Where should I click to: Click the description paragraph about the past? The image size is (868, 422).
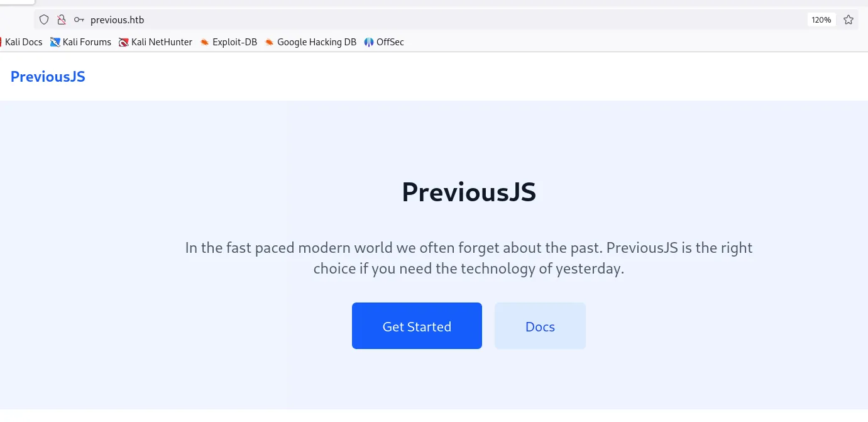point(469,248)
